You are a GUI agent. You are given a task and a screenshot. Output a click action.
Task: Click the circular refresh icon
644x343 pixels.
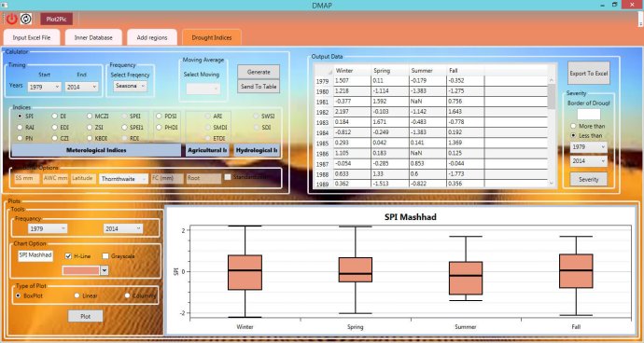click(26, 19)
